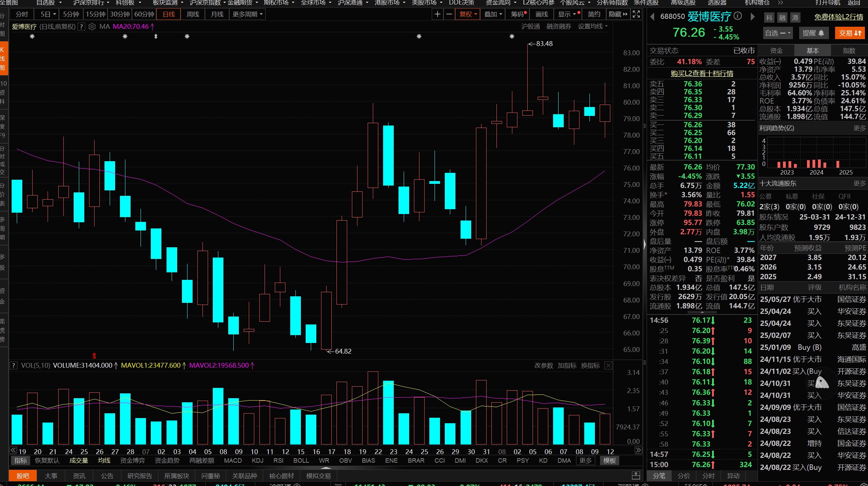Jump chart timeline to latest
Viewport: 868px width, 486px height.
[x=638, y=450]
